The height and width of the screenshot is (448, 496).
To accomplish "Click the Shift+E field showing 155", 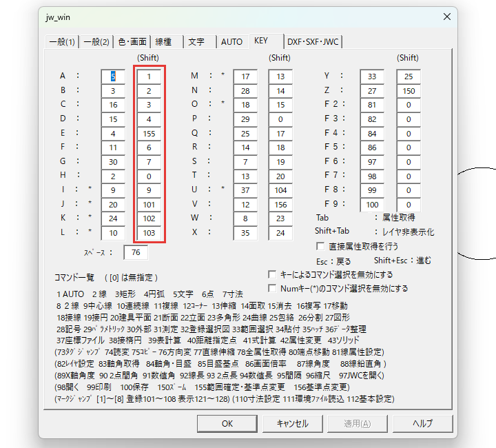I will (x=149, y=134).
